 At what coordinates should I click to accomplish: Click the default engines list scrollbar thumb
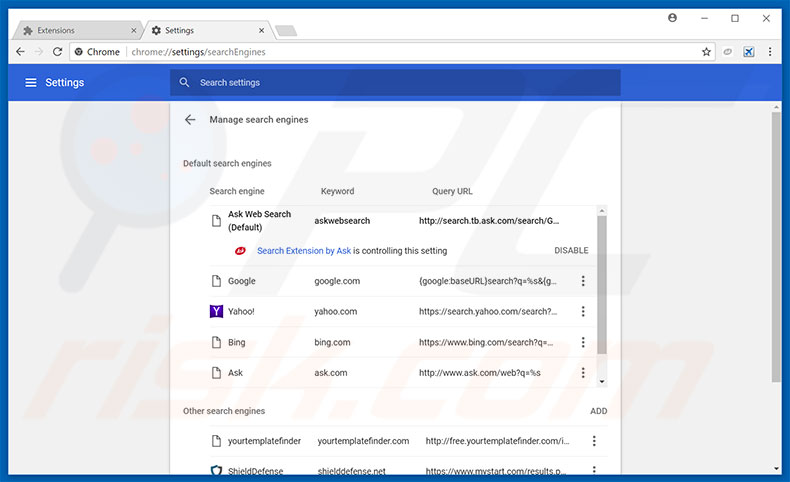pyautogui.click(x=602, y=285)
